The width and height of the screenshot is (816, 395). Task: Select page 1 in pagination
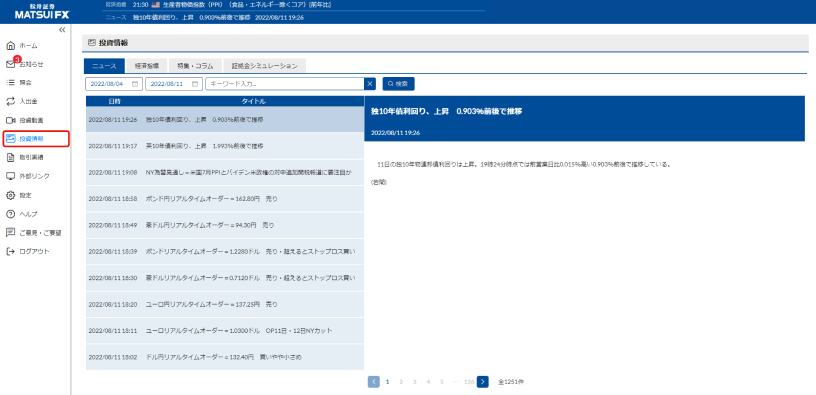387,381
